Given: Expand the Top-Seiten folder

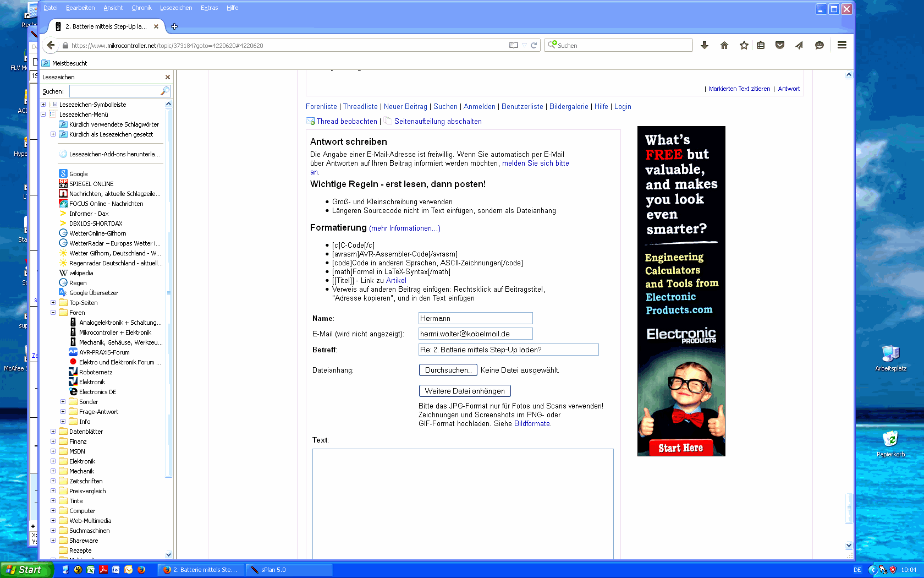Looking at the screenshot, I should coord(53,303).
